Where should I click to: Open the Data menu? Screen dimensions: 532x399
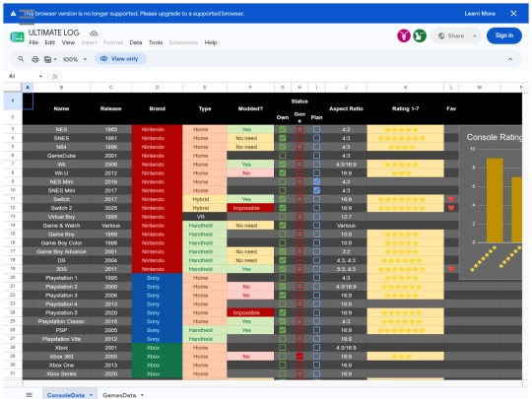click(136, 42)
